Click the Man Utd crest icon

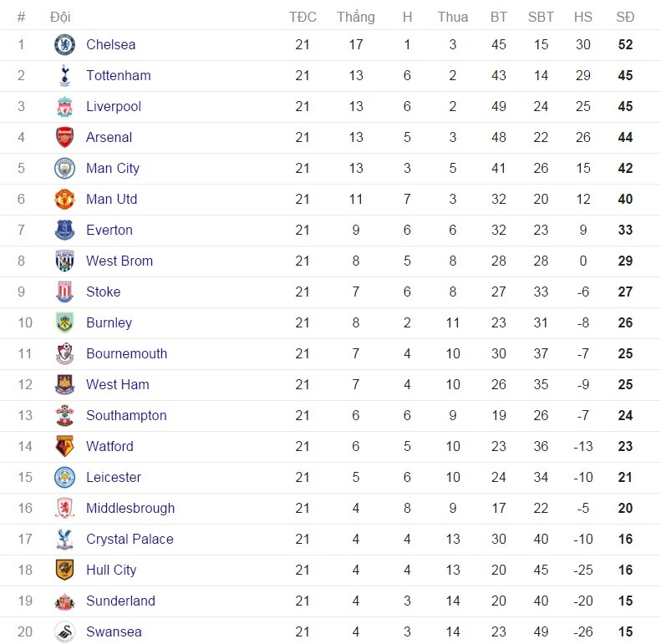(64, 200)
